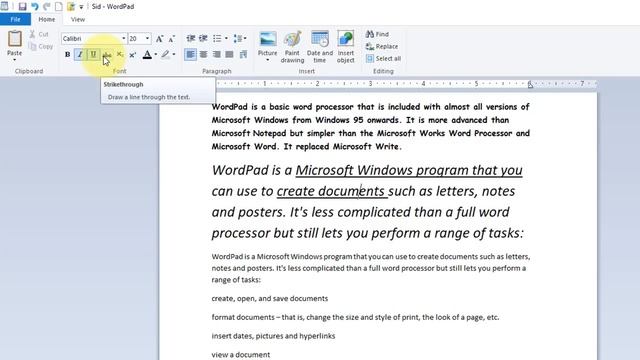Open the line spacing dropdown

point(240,38)
